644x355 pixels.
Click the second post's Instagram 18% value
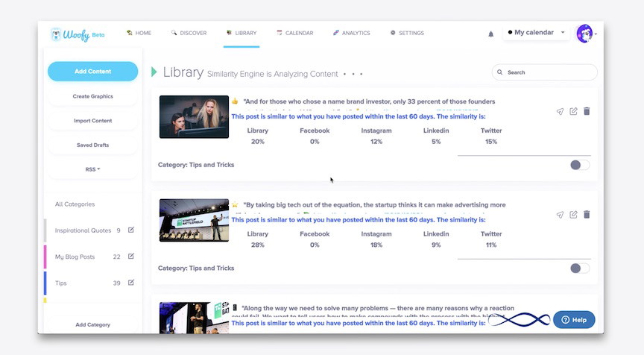click(x=376, y=245)
